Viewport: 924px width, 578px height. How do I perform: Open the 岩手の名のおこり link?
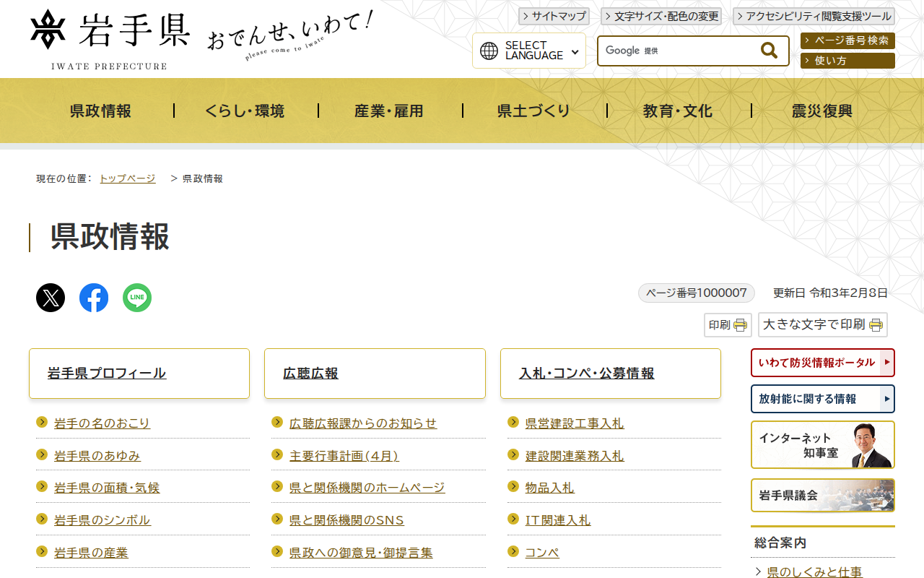coord(102,423)
